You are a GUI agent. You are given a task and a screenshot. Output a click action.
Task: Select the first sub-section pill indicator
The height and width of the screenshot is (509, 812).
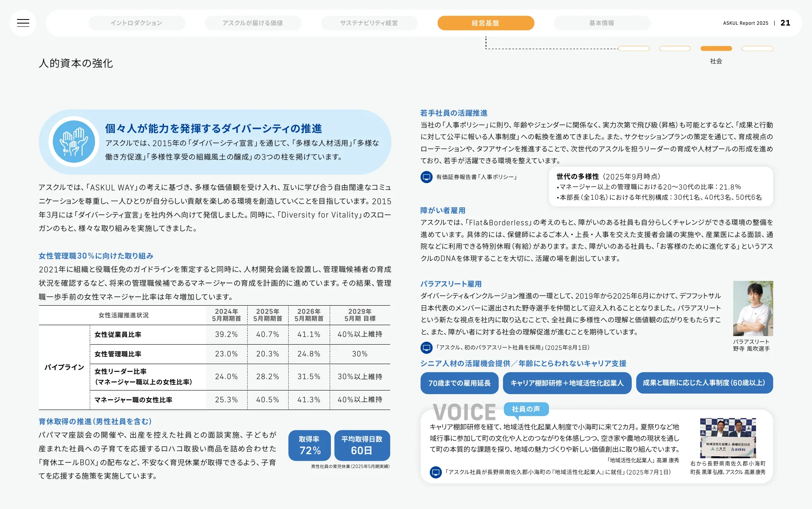click(634, 49)
